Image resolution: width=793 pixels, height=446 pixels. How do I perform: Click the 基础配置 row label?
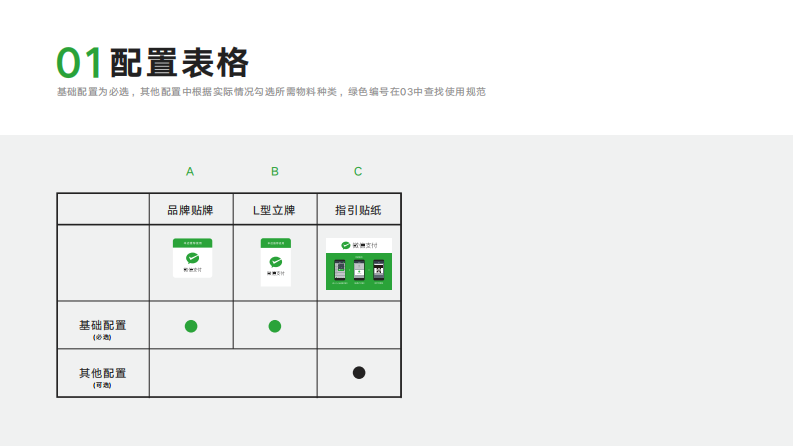pos(102,326)
